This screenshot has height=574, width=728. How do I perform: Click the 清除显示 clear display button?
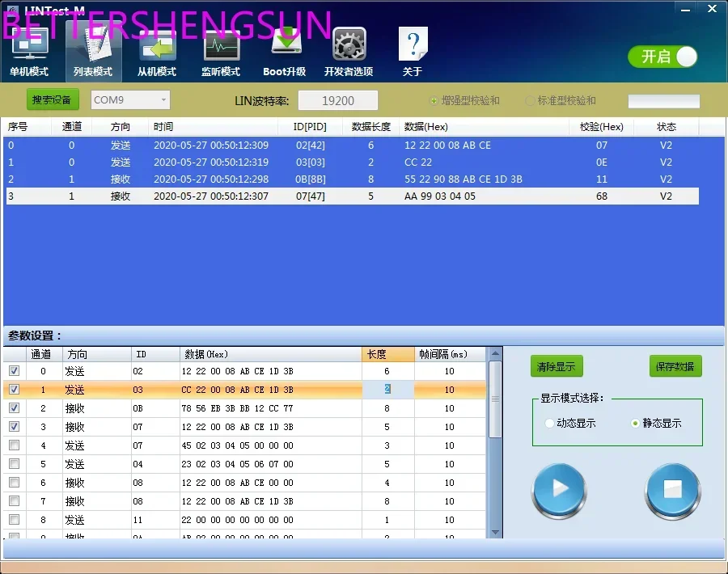pos(557,366)
